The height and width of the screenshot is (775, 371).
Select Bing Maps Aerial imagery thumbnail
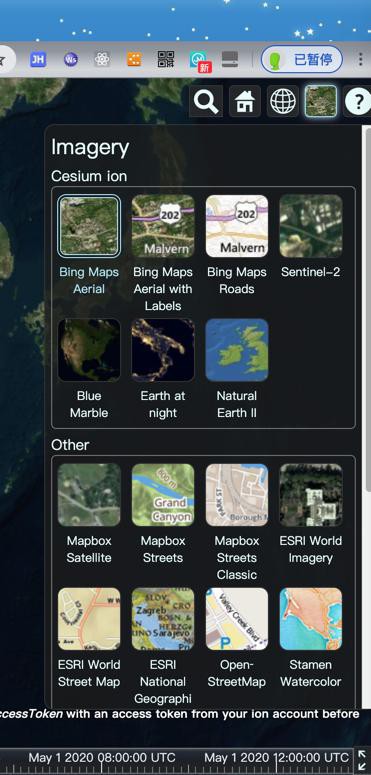point(89,226)
